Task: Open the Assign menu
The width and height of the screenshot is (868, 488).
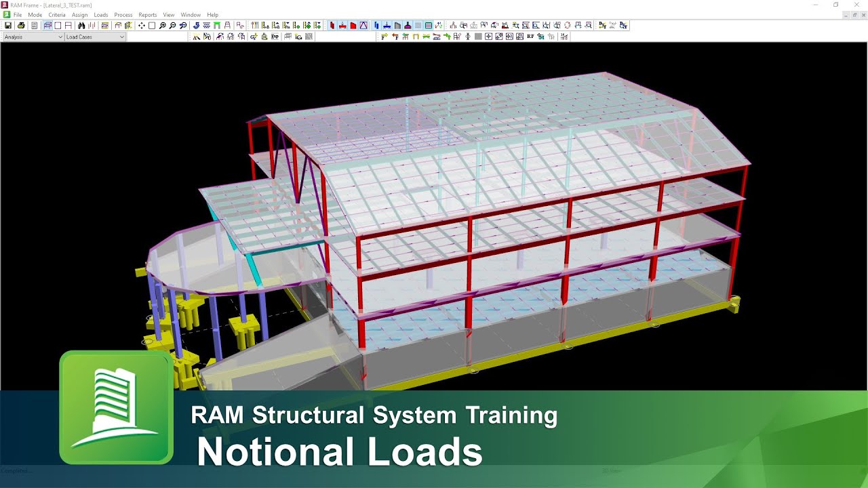Action: pyautogui.click(x=79, y=14)
